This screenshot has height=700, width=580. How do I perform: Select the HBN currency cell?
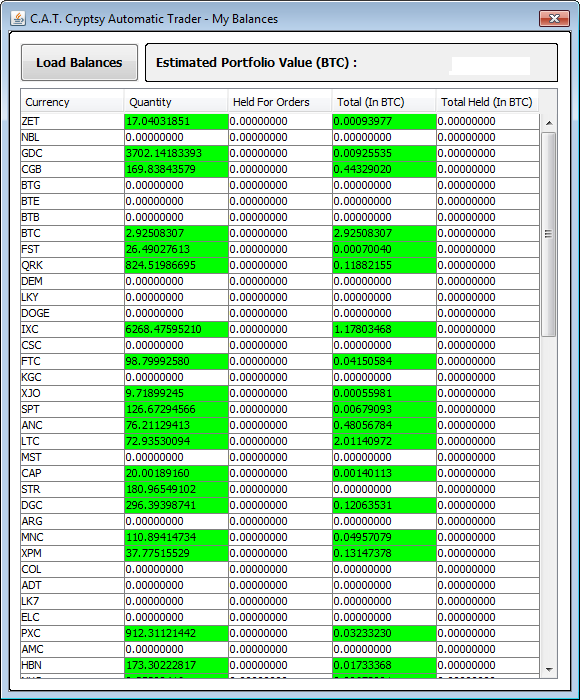click(72, 666)
